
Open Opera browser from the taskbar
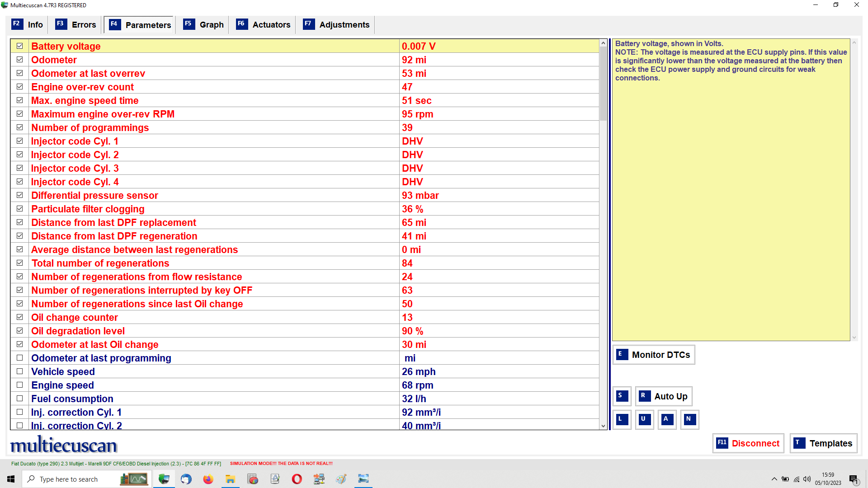coord(297,479)
